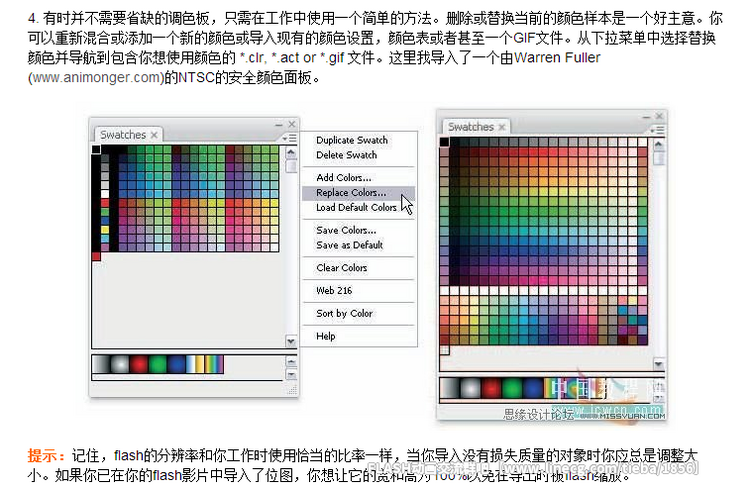This screenshot has height=487, width=750.
Task: Select Sort by Color menu item
Action: click(344, 314)
